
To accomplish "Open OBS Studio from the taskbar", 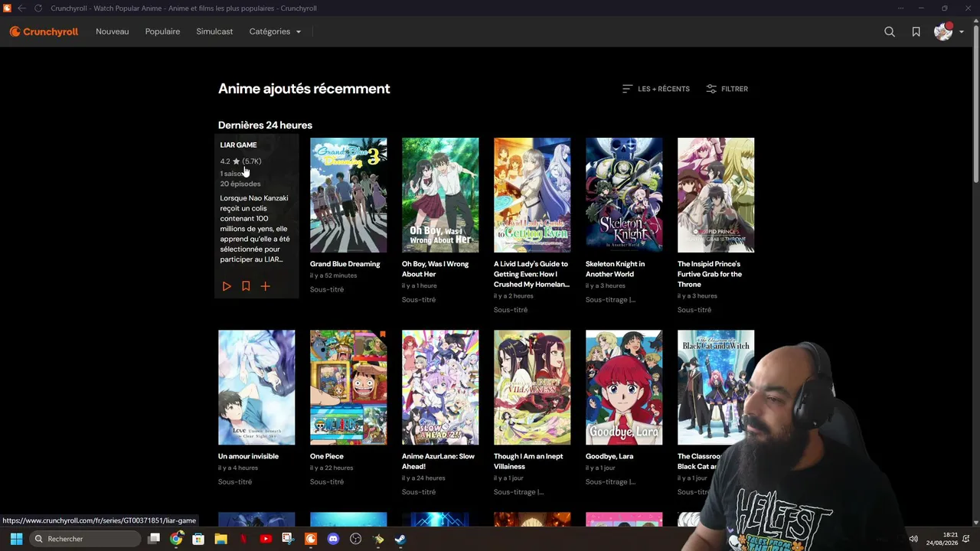I will pos(355,539).
